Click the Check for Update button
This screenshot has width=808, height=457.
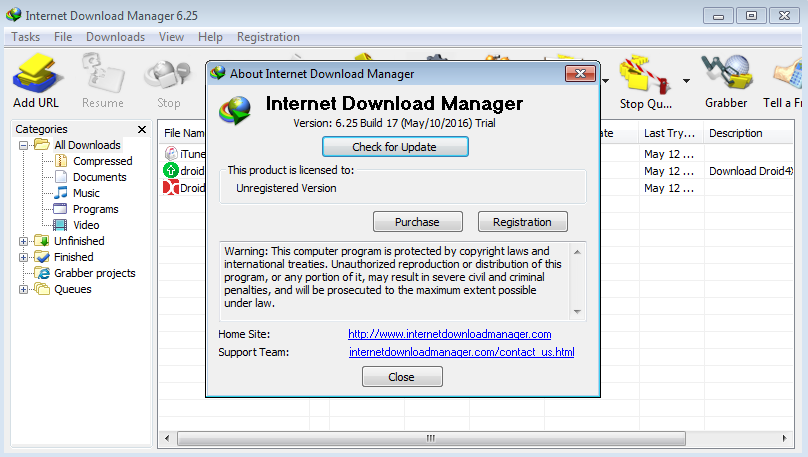(x=395, y=147)
